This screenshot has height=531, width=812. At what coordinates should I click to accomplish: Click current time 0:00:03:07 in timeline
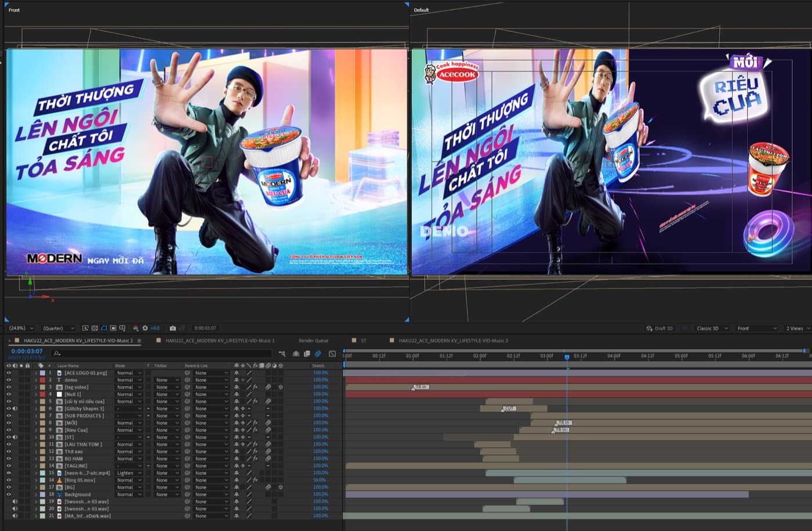pyautogui.click(x=27, y=351)
